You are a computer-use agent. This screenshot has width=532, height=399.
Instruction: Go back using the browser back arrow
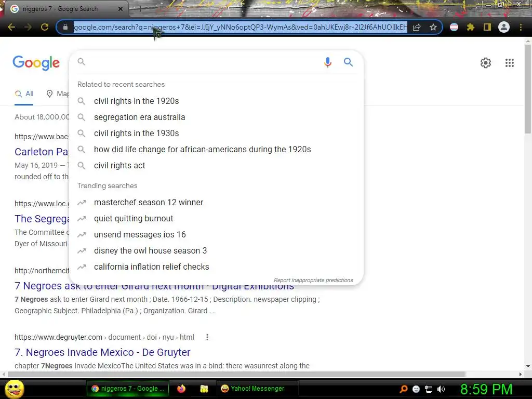coord(11,27)
